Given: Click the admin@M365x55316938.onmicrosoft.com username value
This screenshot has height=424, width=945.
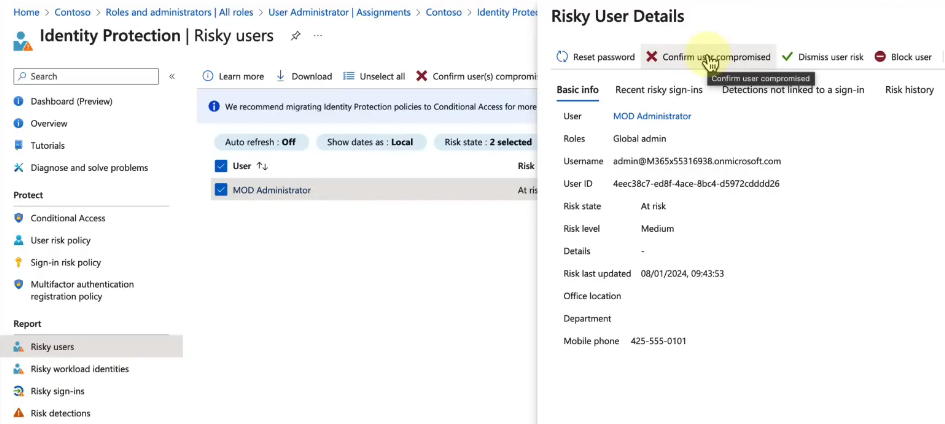Looking at the screenshot, I should pos(697,161).
